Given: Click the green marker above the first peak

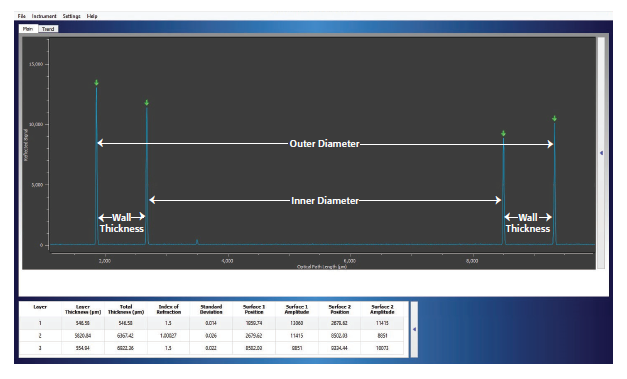Looking at the screenshot, I should pyautogui.click(x=96, y=83).
